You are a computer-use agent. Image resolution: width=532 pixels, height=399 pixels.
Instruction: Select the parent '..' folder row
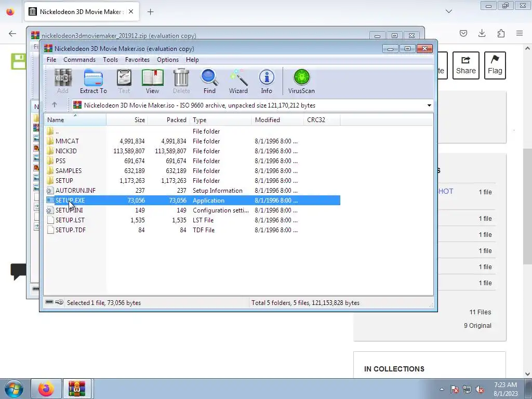click(192, 131)
